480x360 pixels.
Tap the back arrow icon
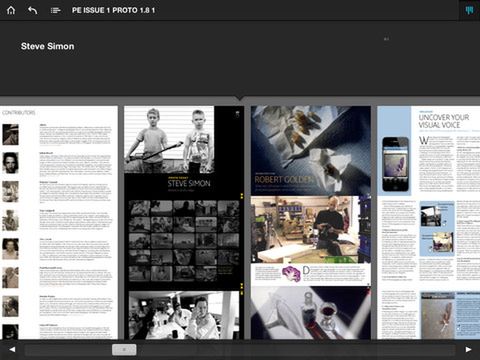click(32, 10)
